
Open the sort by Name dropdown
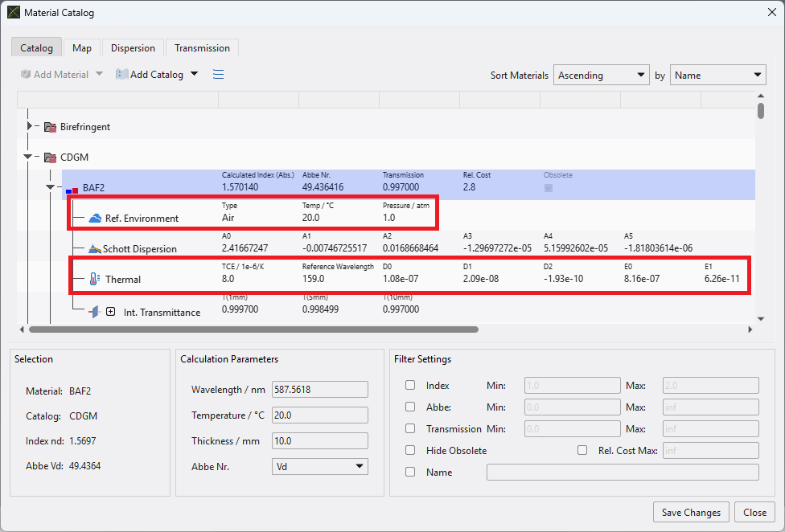[718, 75]
